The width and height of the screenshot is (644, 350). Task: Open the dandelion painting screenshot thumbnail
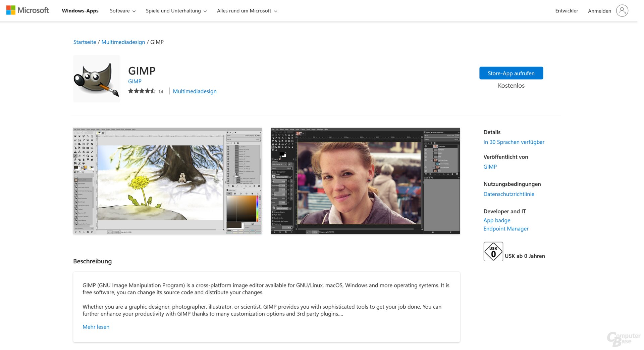167,181
